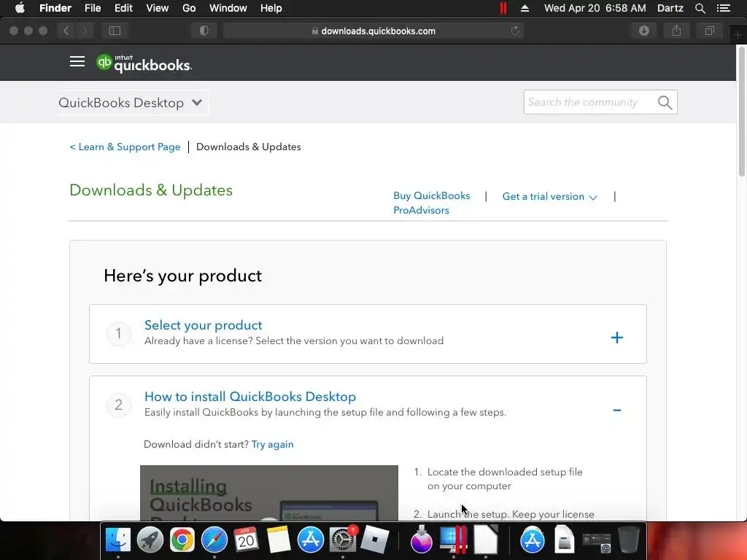Go forward with Safari's forward arrow
The image size is (747, 560).
[x=85, y=31]
